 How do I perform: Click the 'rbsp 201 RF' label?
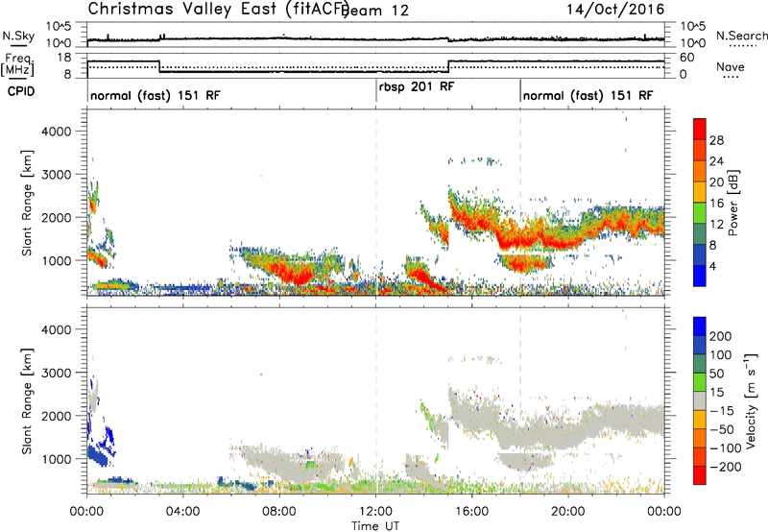[x=417, y=86]
